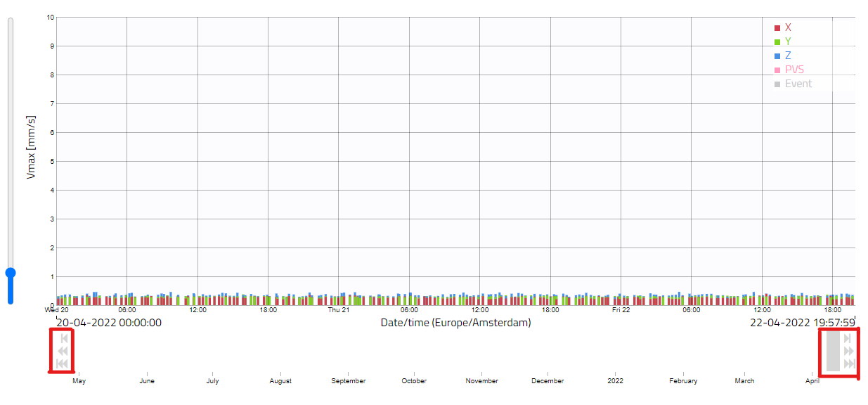Click the start date 20-04-2022 00:00:00
Screen dimensions: 868x405
(x=109, y=323)
